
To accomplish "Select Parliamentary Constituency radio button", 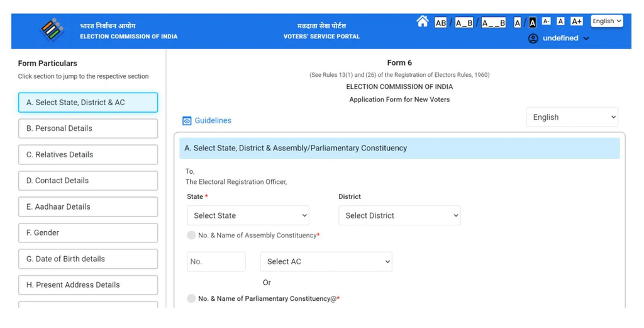I will (191, 298).
